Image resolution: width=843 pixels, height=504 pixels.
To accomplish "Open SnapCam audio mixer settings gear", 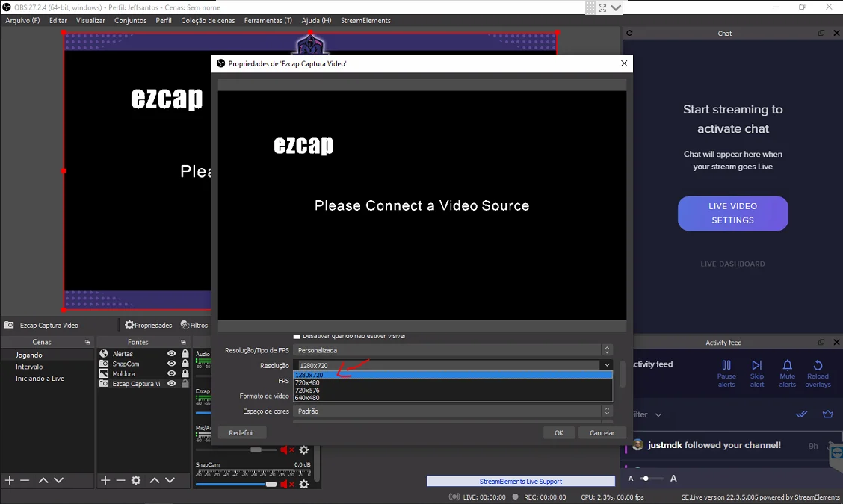I will coord(303,484).
